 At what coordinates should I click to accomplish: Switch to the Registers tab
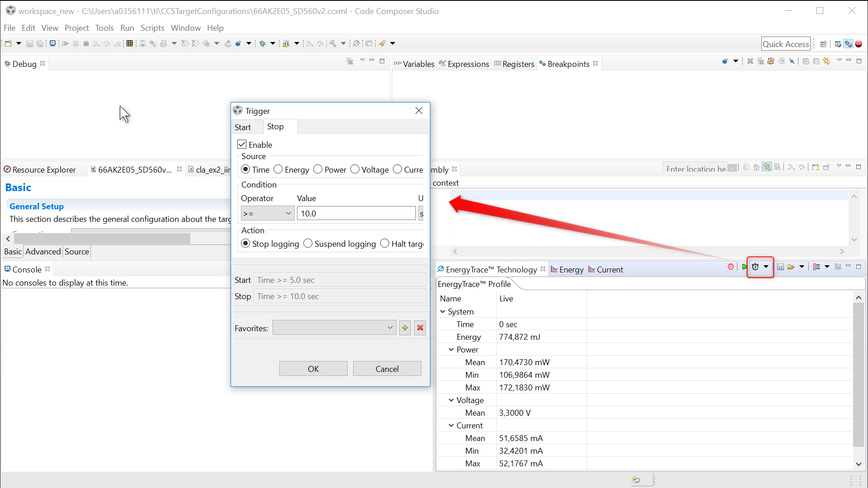514,64
